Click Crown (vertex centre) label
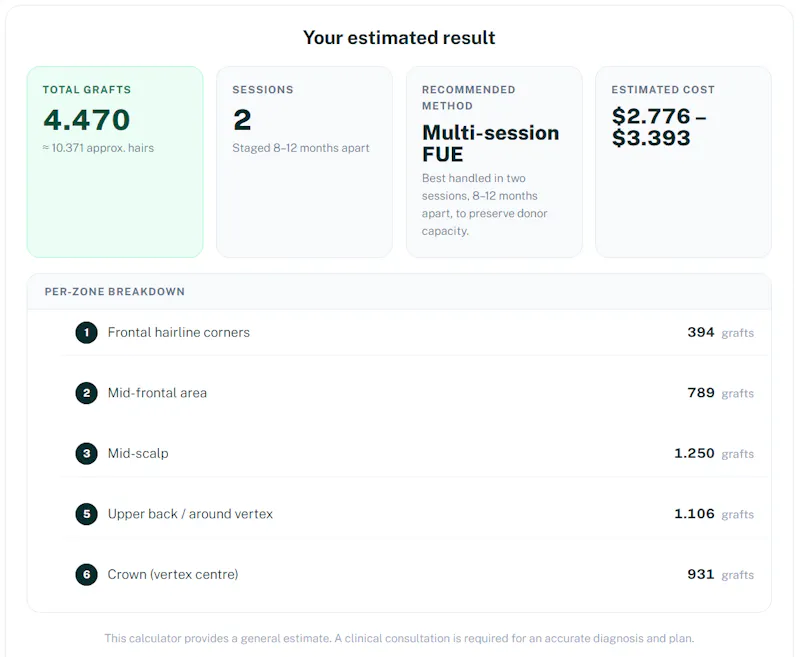The image size is (800, 657). (x=173, y=574)
